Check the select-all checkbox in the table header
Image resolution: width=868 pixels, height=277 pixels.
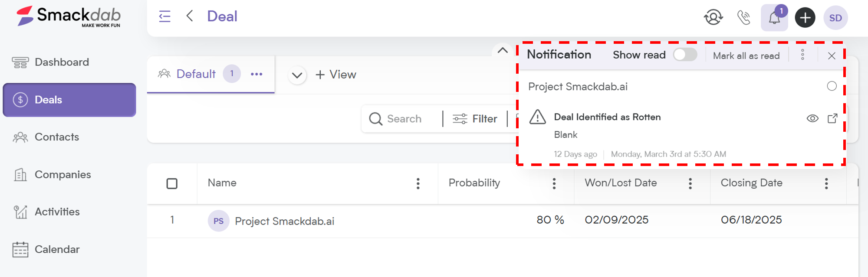pos(172,184)
